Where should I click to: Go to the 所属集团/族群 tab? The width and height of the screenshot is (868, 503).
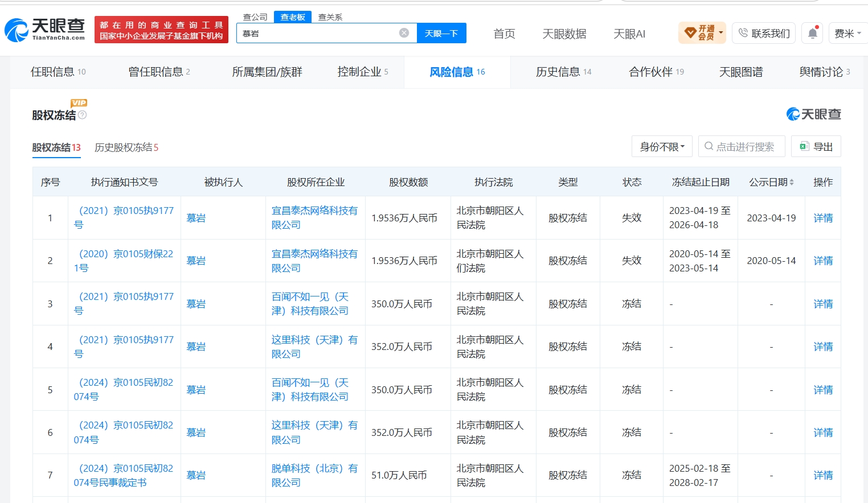pyautogui.click(x=267, y=72)
